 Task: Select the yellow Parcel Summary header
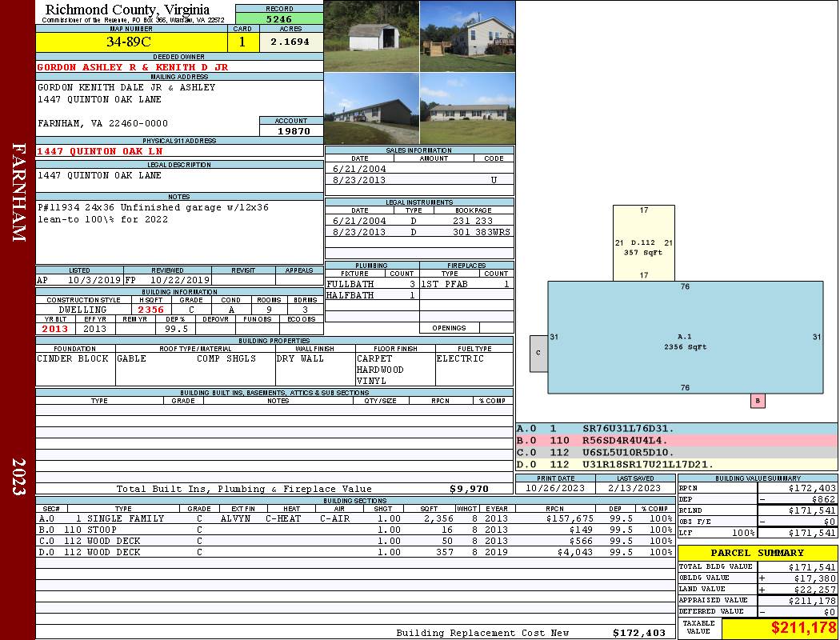[x=757, y=553]
